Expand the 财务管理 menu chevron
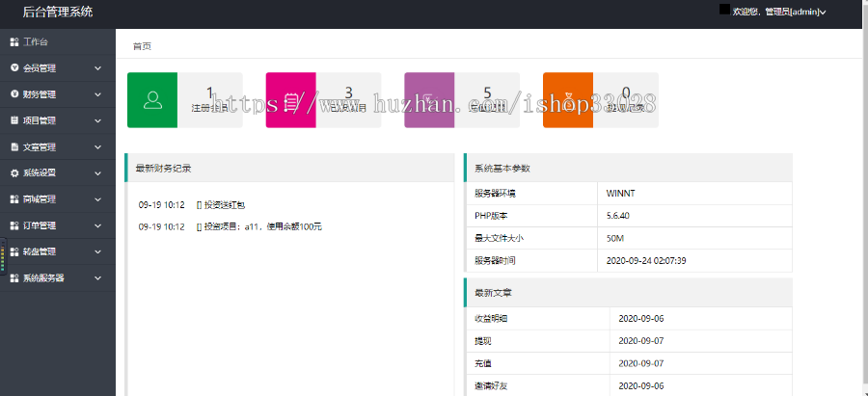 click(98, 94)
